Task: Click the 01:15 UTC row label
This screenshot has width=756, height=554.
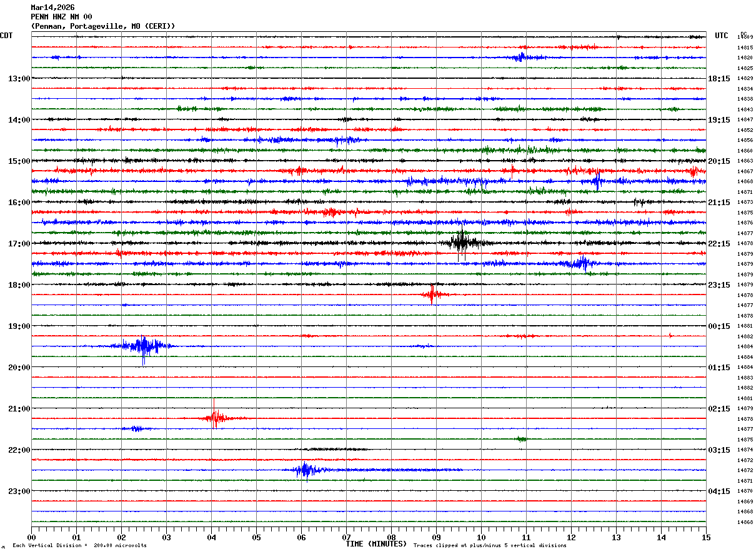Action: pos(719,368)
